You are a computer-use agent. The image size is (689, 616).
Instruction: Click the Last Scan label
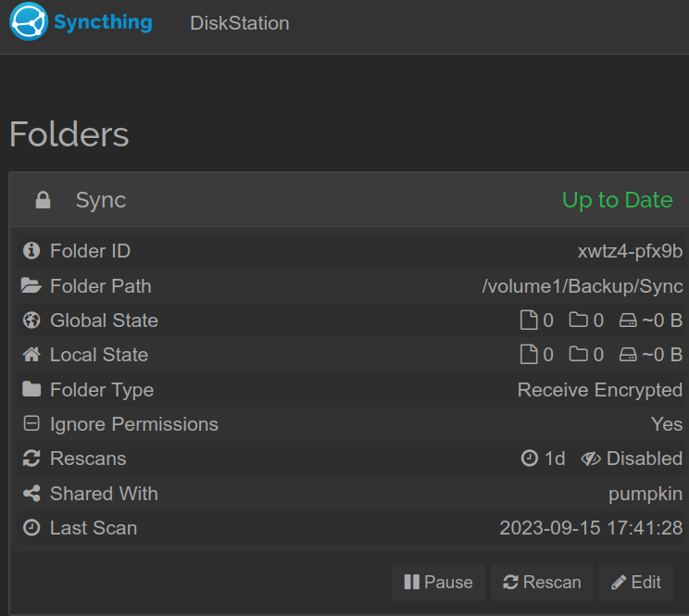(94, 528)
